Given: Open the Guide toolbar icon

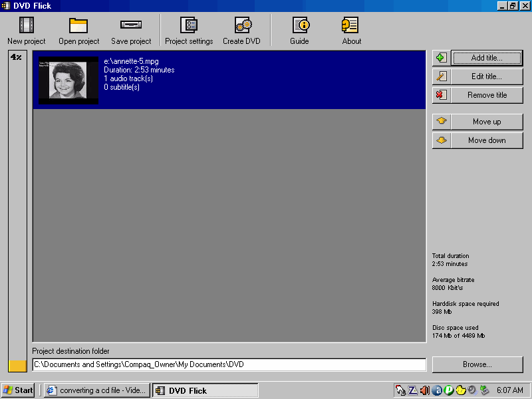Looking at the screenshot, I should click(x=301, y=25).
